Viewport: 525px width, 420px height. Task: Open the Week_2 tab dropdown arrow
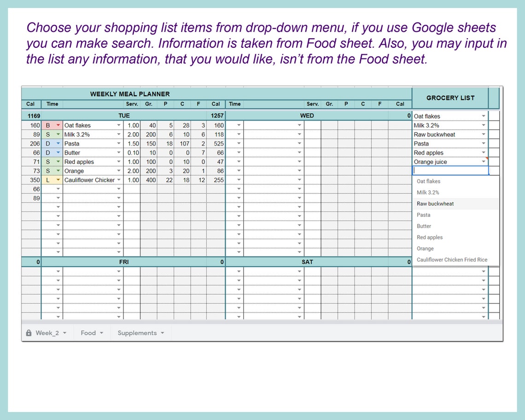point(64,333)
